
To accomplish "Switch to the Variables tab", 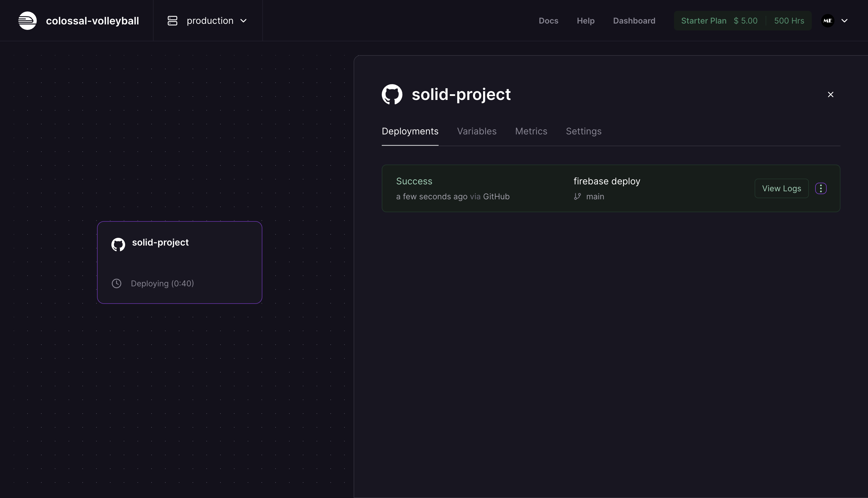I will tap(476, 131).
